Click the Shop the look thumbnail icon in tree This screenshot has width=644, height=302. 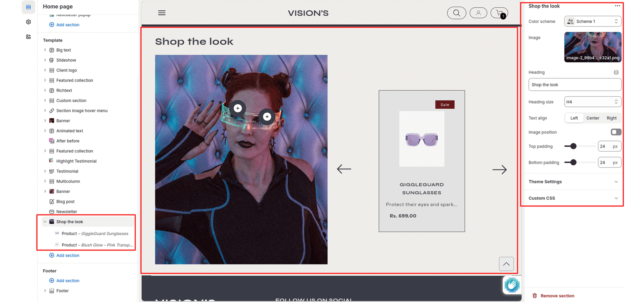pyautogui.click(x=51, y=221)
